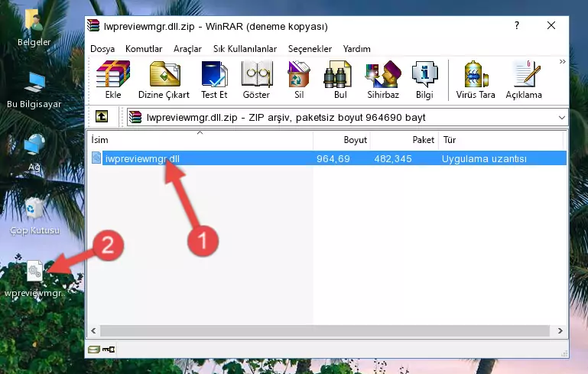Click the key password icon in status bar
The width and height of the screenshot is (588, 374).
click(109, 350)
